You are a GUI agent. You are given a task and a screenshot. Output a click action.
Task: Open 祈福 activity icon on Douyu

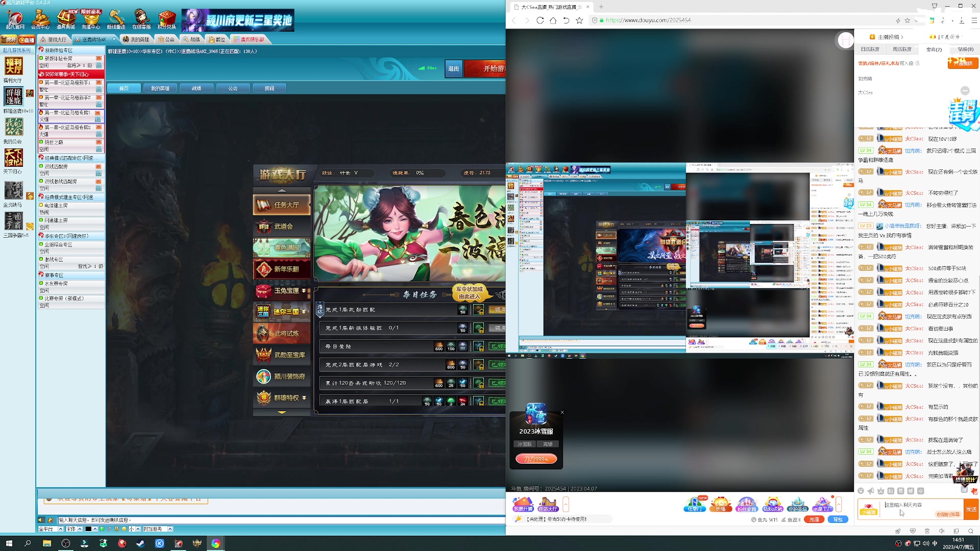pyautogui.click(x=721, y=504)
